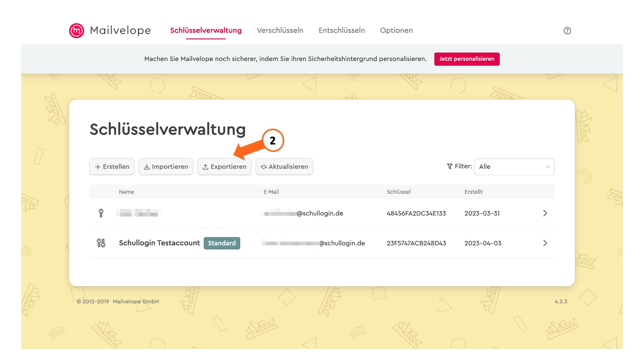Select the Schullogin Testaccount name

coord(159,243)
